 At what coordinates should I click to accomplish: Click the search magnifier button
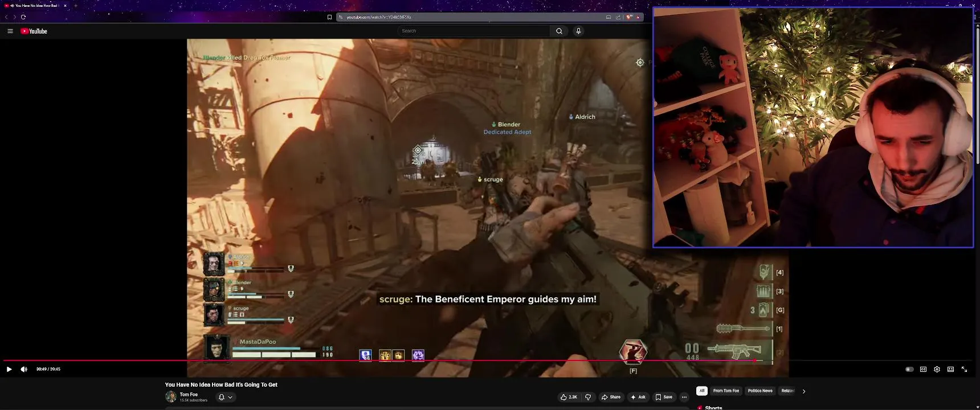point(559,31)
